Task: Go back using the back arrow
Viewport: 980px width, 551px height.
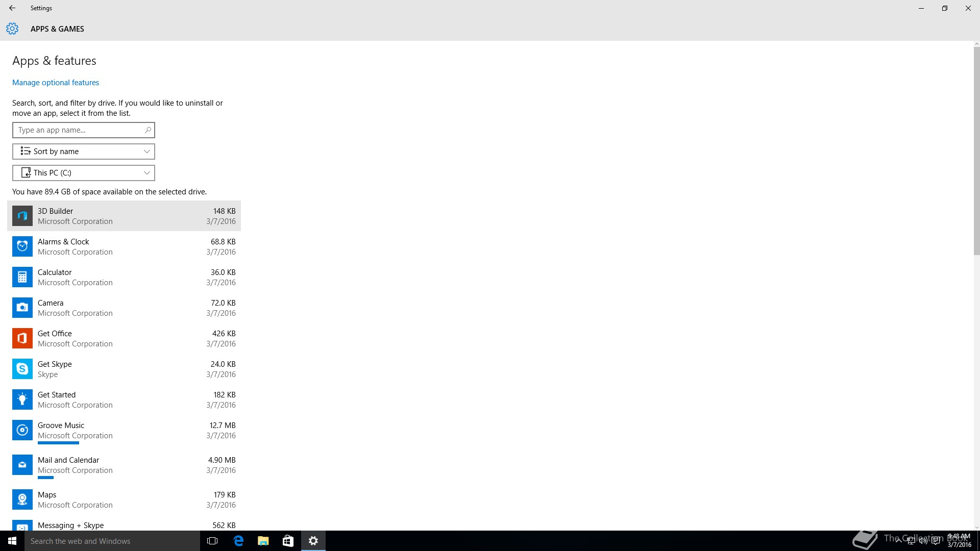Action: coord(12,8)
